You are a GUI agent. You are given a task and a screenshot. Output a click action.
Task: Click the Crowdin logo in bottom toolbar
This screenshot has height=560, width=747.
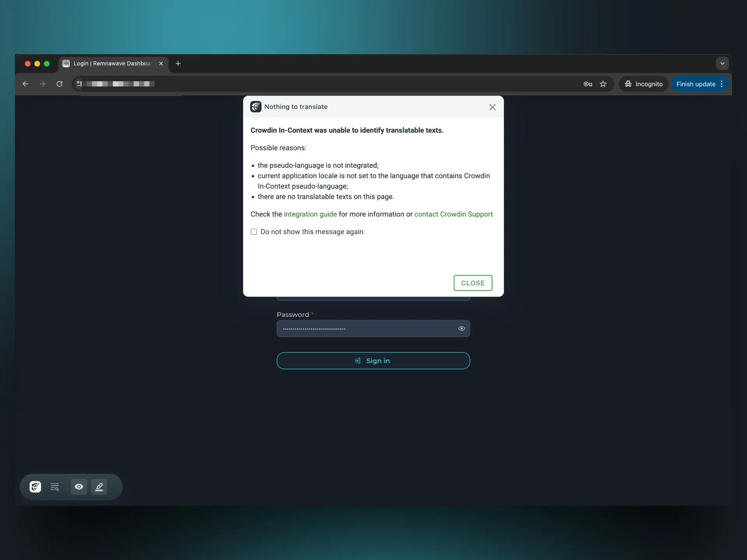(35, 486)
